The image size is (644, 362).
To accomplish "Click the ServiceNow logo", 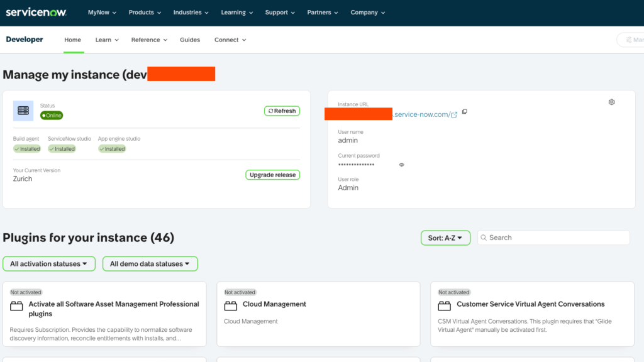I will (x=36, y=13).
